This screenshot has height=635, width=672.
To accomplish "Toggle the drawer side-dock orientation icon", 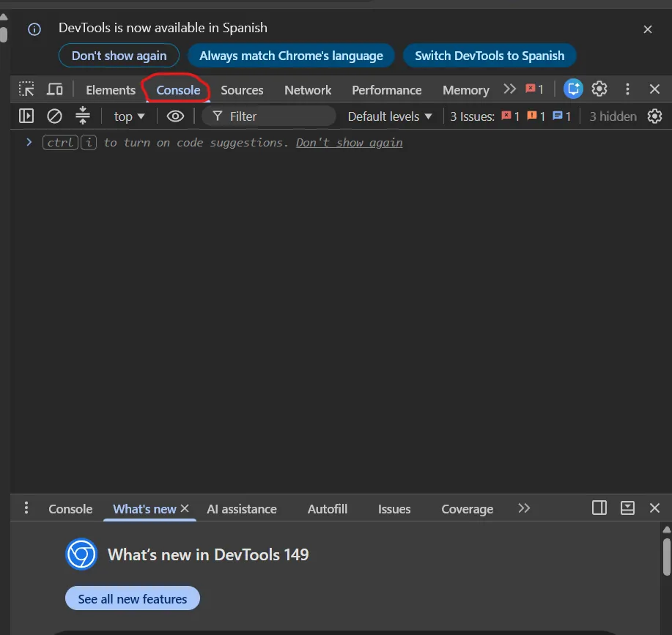I will click(599, 508).
